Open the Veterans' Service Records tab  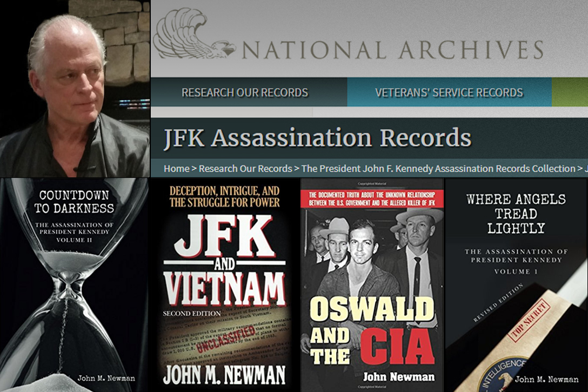(449, 92)
